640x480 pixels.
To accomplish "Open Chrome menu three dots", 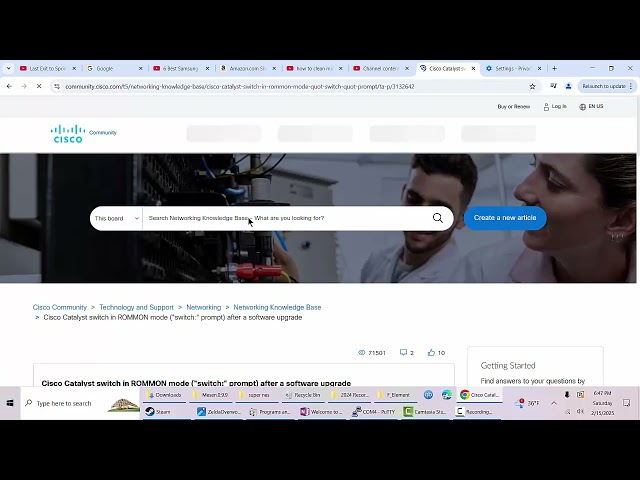I will point(631,86).
